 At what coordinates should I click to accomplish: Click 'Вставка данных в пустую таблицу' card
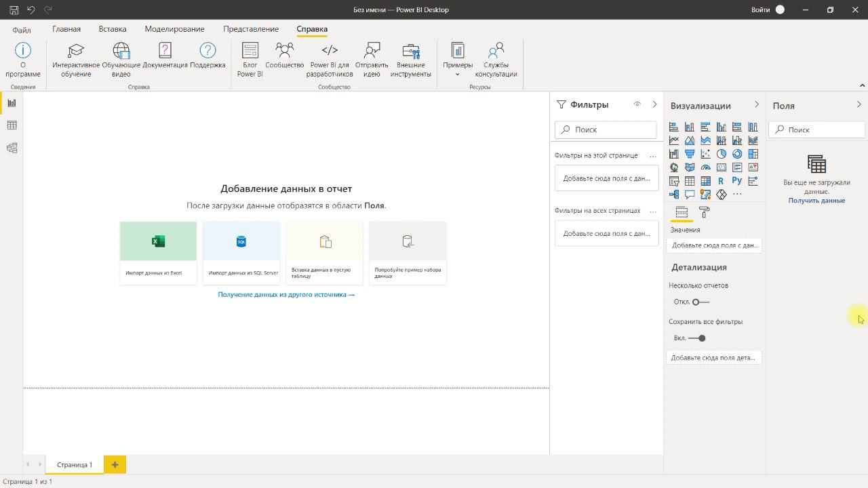(324, 252)
